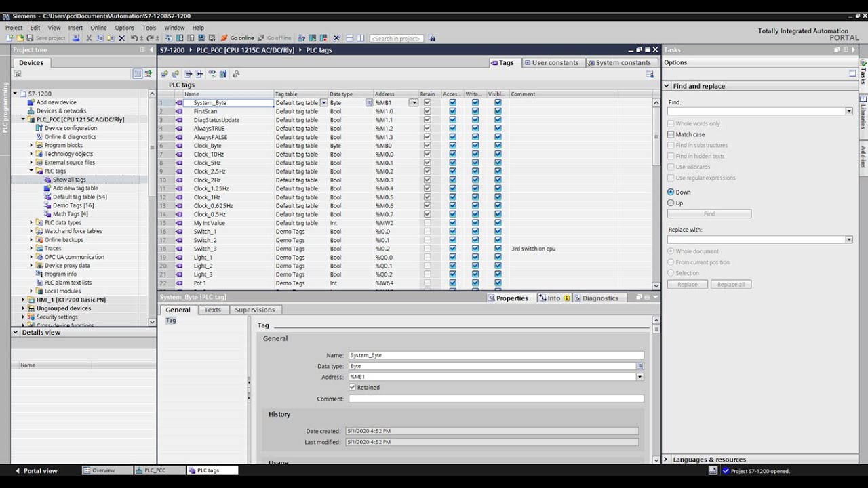The width and height of the screenshot is (868, 488).
Task: Click Add new tag table icon item
Action: coord(75,188)
